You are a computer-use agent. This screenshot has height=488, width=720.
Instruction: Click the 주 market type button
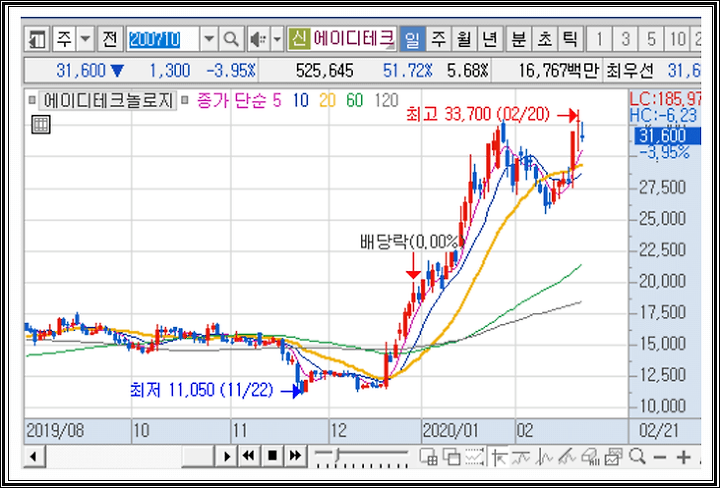[x=64, y=40]
